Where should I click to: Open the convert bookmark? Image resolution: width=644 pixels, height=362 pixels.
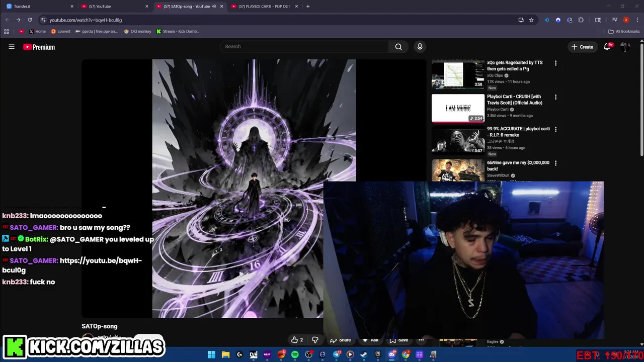pos(60,31)
